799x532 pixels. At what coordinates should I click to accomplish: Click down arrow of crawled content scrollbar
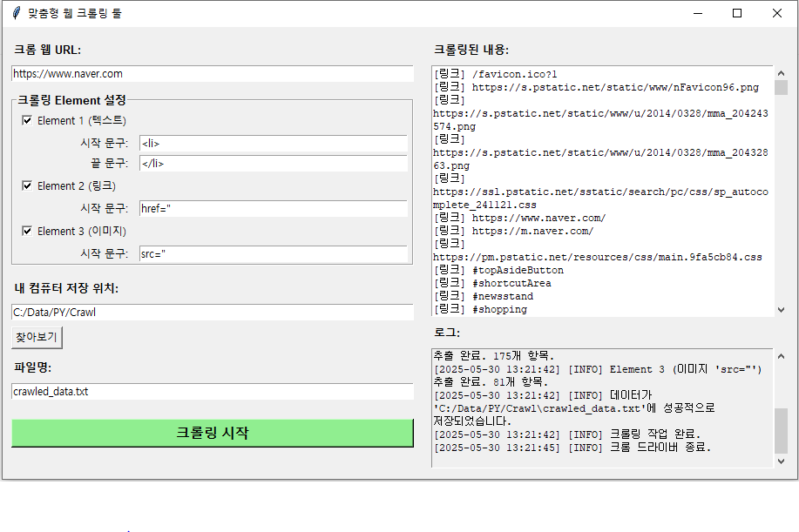[x=782, y=309]
